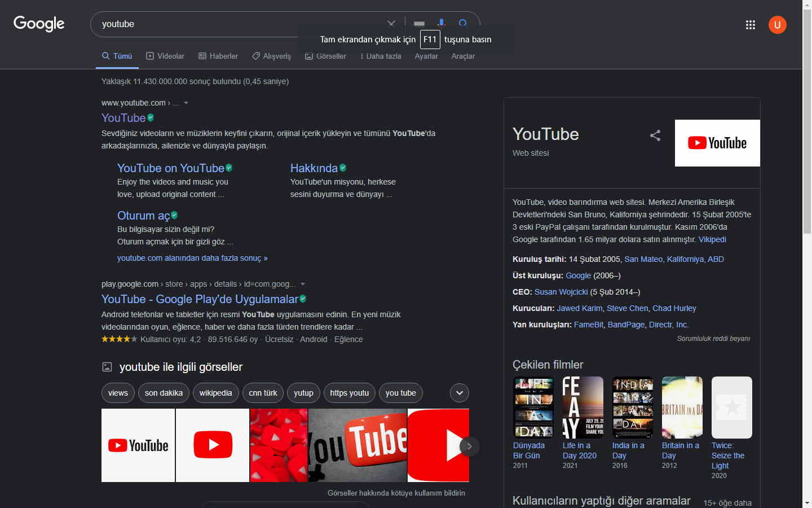Switch to the Alışveriş tab
812x508 pixels.
[271, 56]
